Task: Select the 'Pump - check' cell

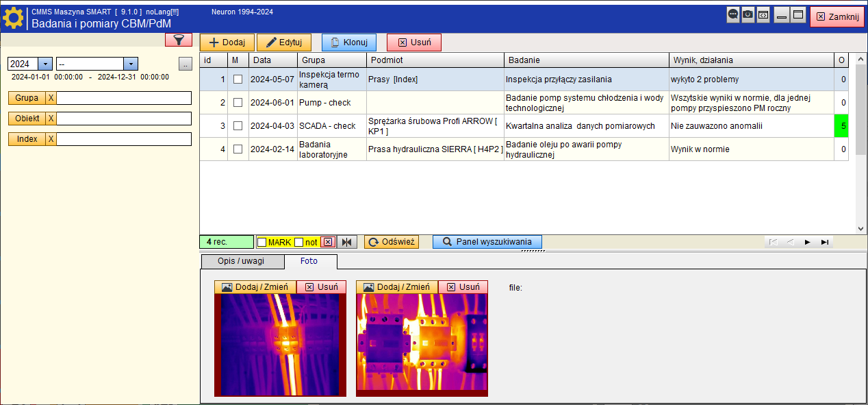Action: [332, 103]
